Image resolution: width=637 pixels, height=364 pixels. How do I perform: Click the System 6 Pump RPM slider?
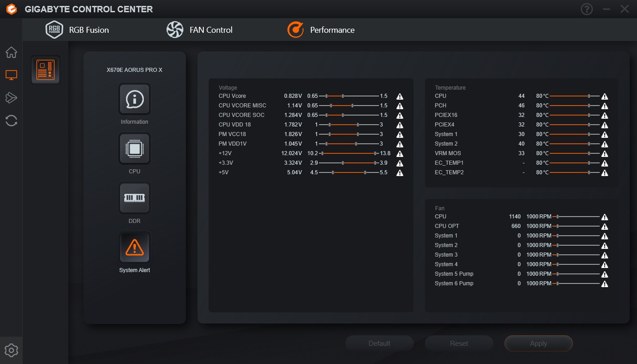click(576, 283)
